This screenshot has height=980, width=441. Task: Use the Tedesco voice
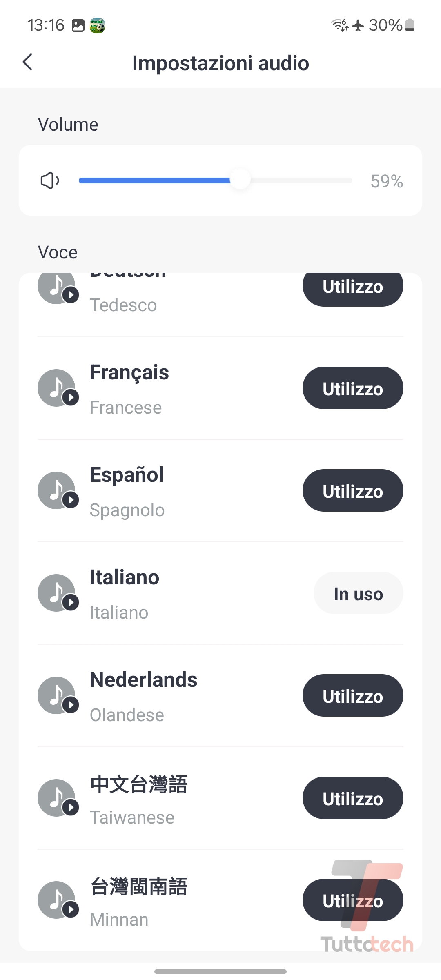pos(353,287)
